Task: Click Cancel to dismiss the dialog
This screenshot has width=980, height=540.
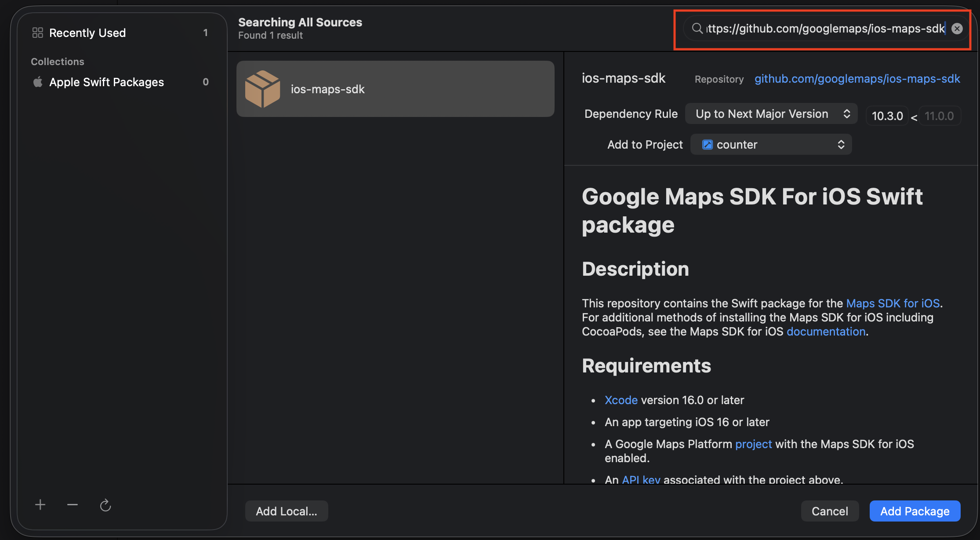Action: (x=829, y=511)
